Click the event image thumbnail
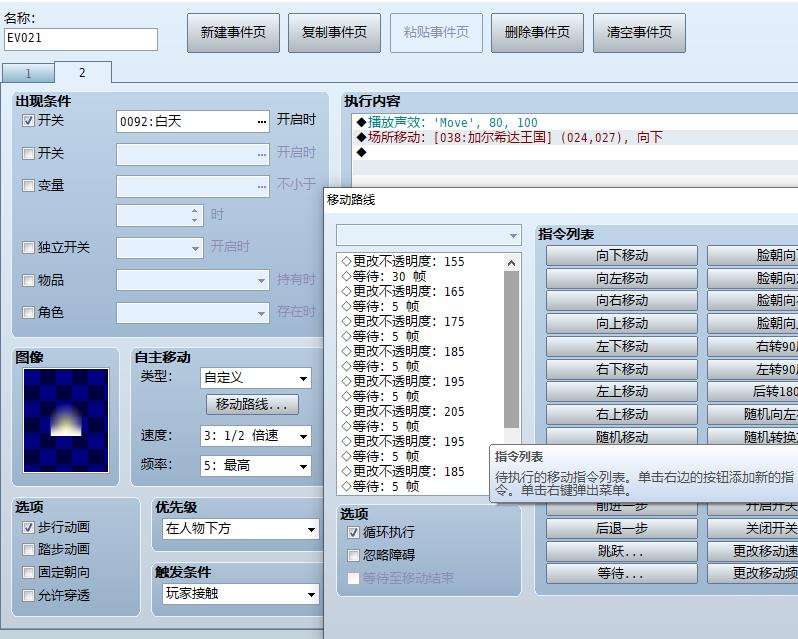Viewport: 798px width, 639px height. click(66, 420)
